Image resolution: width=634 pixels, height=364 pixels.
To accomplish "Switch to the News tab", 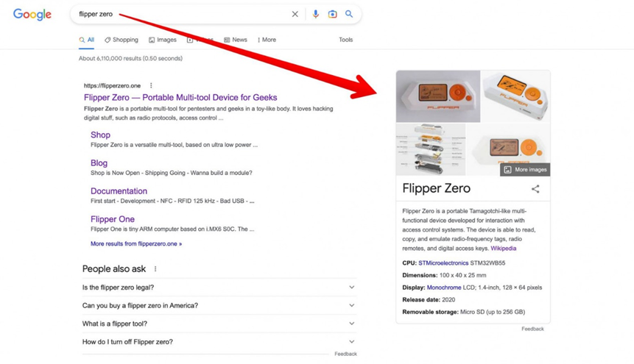I will coord(236,40).
